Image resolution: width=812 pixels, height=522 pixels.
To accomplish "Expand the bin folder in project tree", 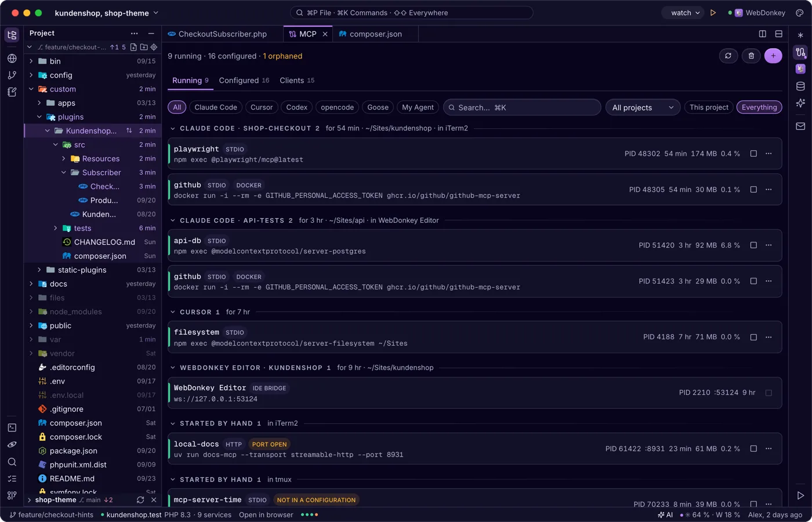I will point(31,61).
